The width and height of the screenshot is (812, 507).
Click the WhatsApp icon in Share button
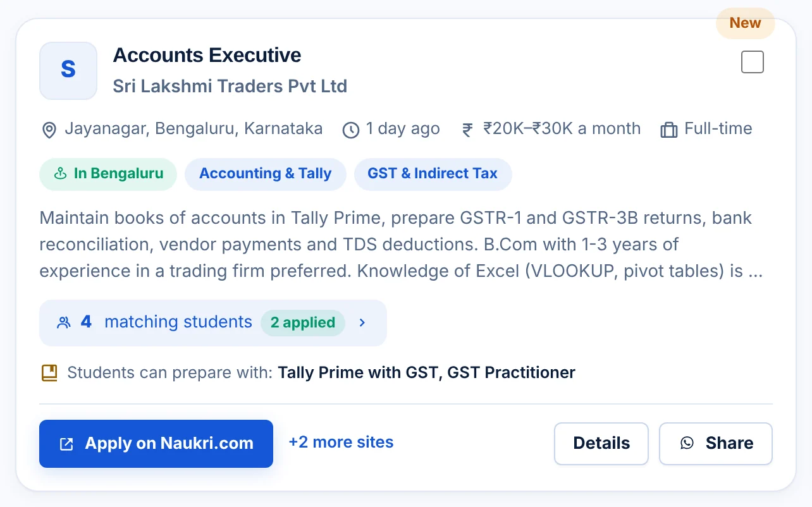click(x=687, y=443)
